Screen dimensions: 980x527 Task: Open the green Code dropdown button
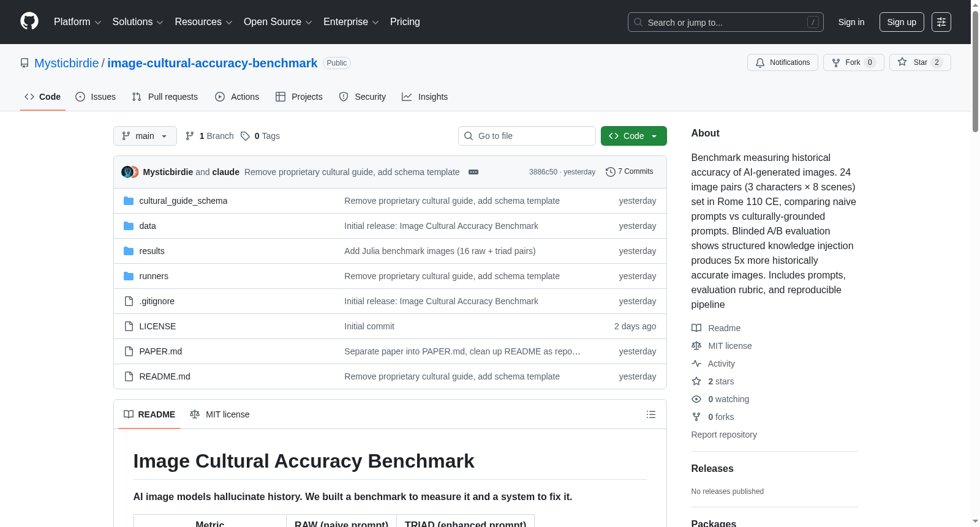[634, 136]
